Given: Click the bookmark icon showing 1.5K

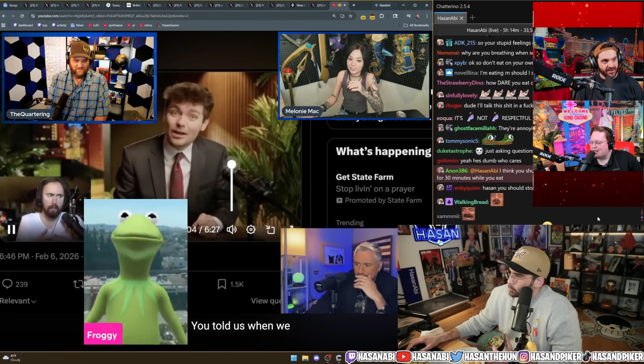Looking at the screenshot, I should coord(222,284).
